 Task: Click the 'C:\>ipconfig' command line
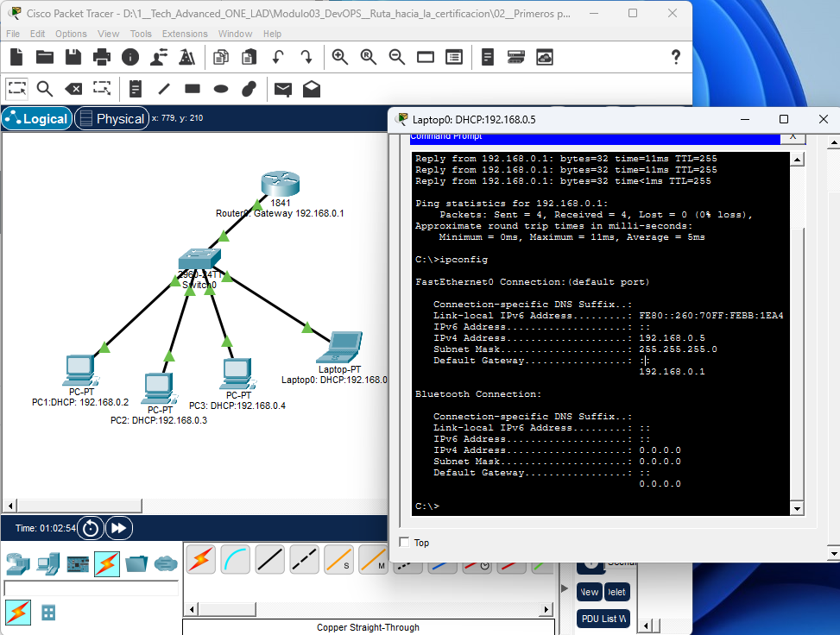tap(452, 260)
